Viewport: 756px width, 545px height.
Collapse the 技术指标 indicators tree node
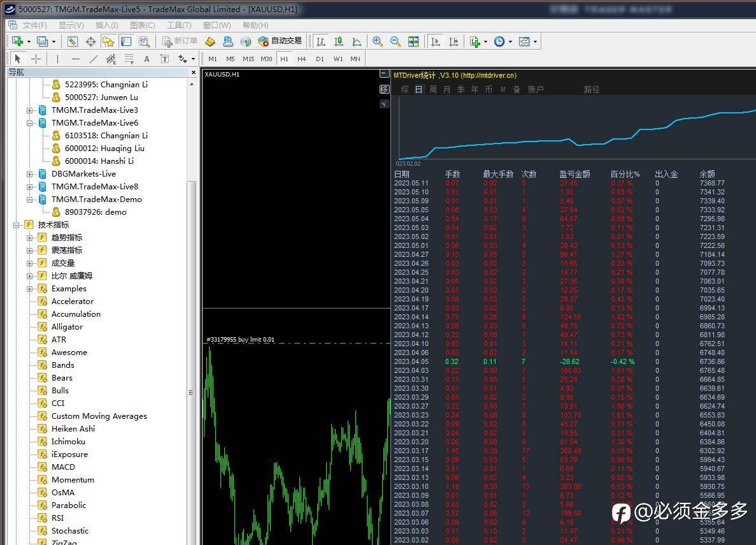click(17, 225)
